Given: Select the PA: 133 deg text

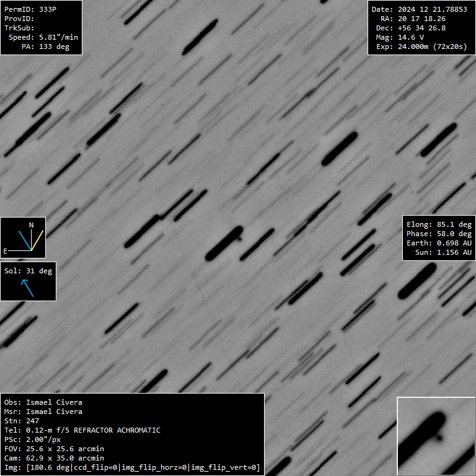Looking at the screenshot, I should point(45,46).
